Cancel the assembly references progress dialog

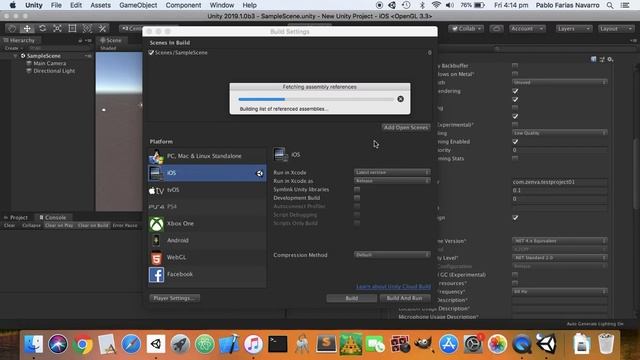(400, 99)
